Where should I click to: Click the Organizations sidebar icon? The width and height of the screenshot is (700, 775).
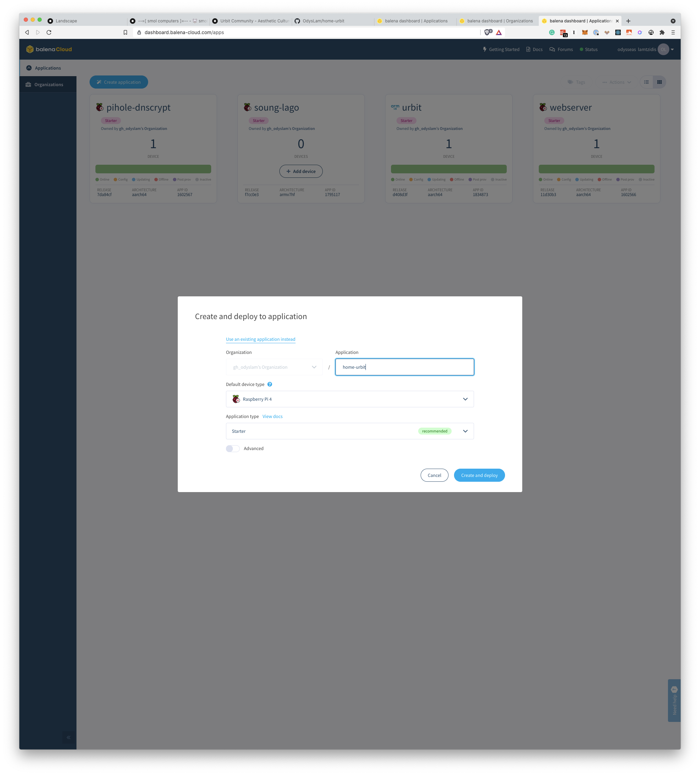[28, 84]
